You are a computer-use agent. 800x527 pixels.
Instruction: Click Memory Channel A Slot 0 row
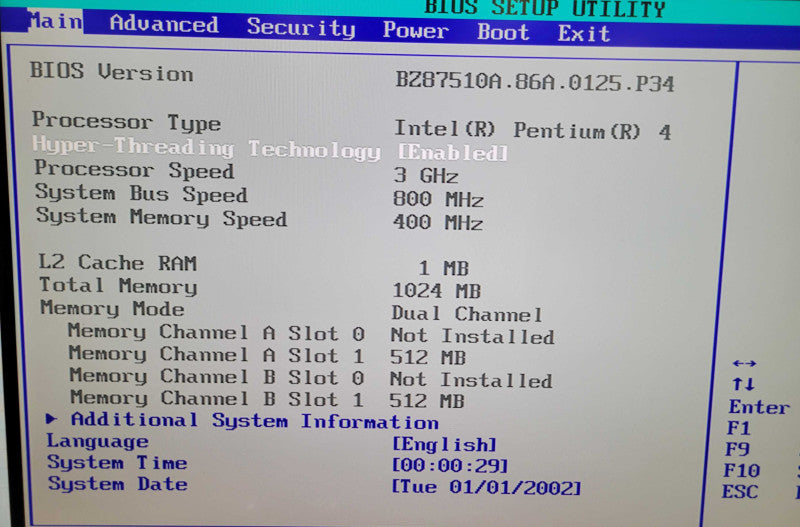pyautogui.click(x=311, y=334)
